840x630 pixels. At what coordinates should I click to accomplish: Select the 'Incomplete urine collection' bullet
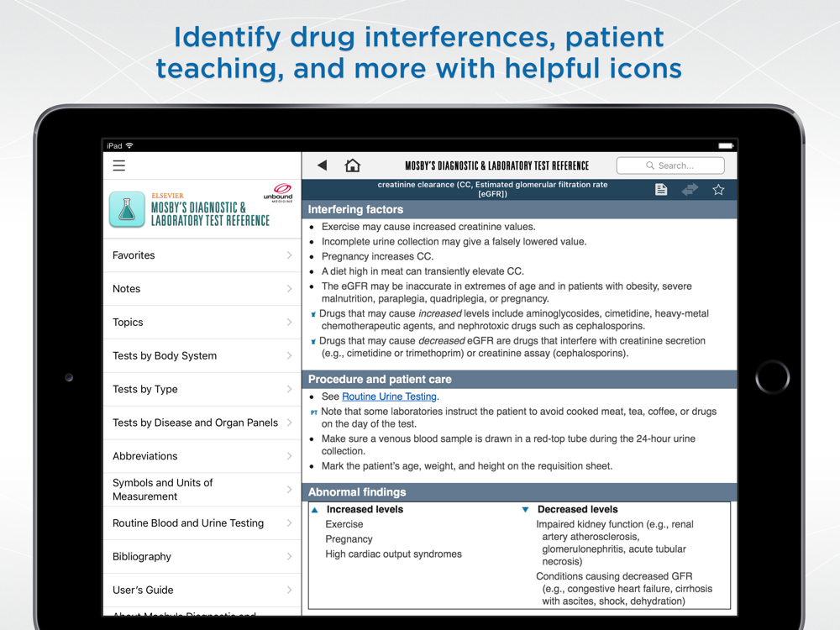454,242
